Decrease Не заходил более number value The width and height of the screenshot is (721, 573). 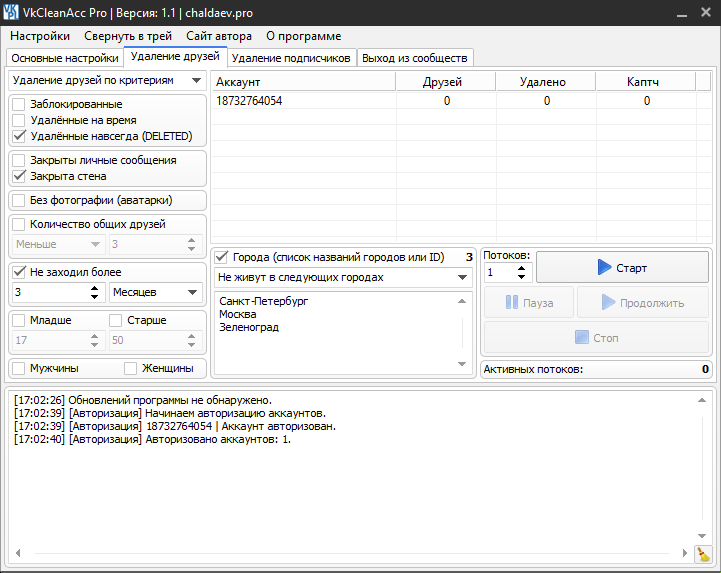point(94,297)
